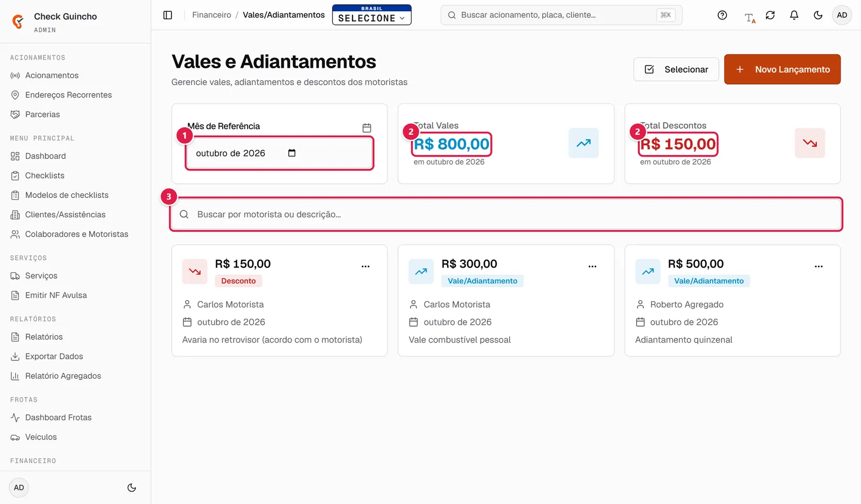
Task: Click the trending-up icon on R$ 500,00 card
Action: click(648, 271)
